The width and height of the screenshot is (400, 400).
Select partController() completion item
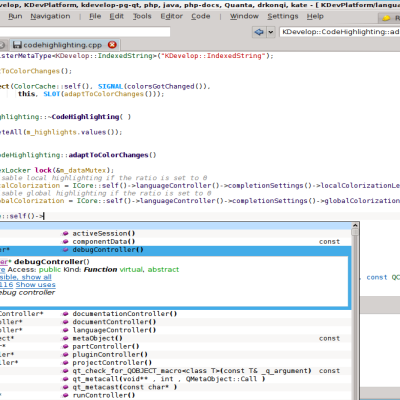(x=175, y=346)
